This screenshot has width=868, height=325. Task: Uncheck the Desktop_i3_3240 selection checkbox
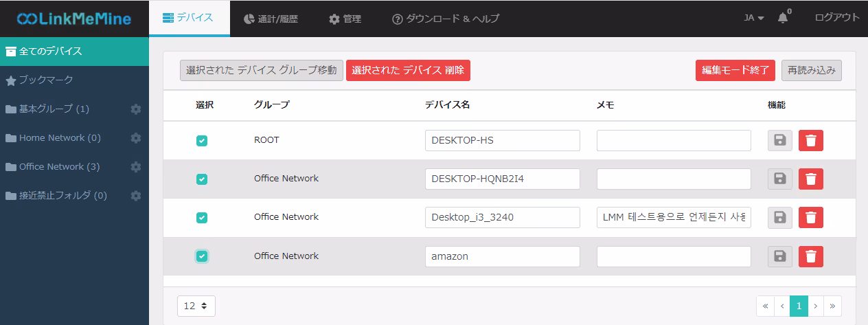tap(202, 218)
